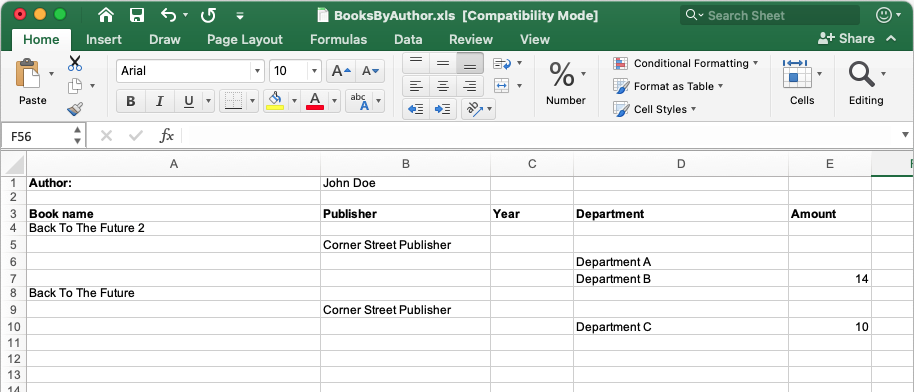Click Merge and Center icon
Screen dimensions: 914x392
(501, 86)
